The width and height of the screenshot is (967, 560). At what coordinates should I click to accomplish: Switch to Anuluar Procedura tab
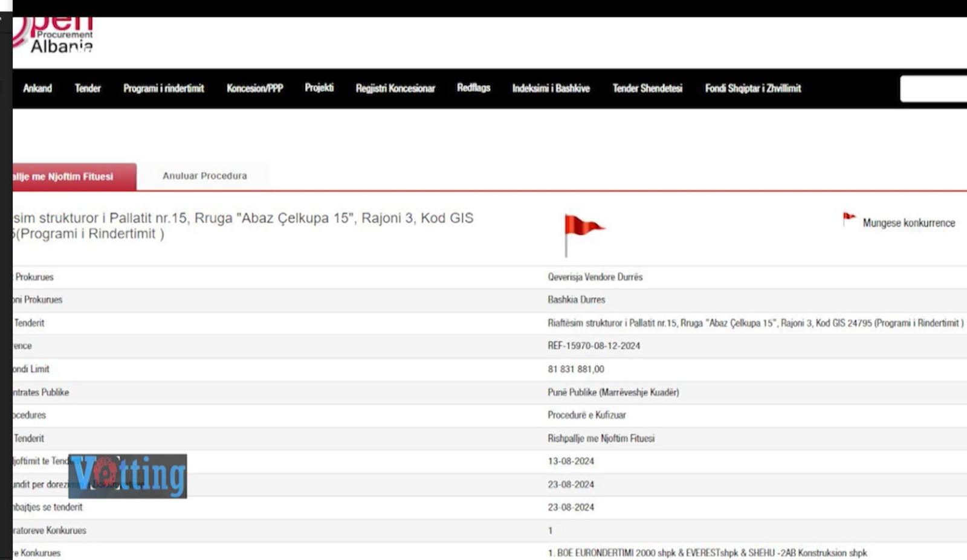tap(205, 176)
